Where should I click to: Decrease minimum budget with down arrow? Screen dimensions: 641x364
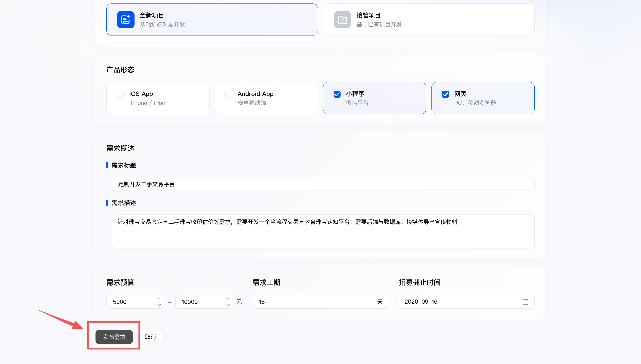coord(159,305)
